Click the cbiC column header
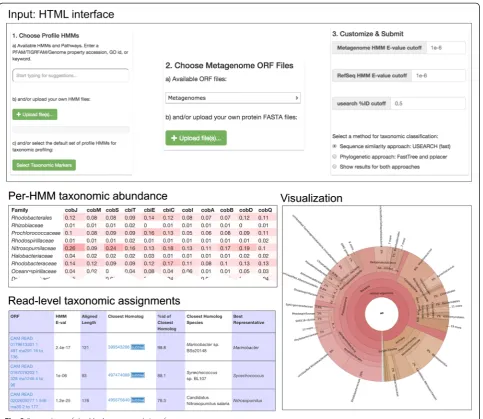 pyautogui.click(x=169, y=210)
